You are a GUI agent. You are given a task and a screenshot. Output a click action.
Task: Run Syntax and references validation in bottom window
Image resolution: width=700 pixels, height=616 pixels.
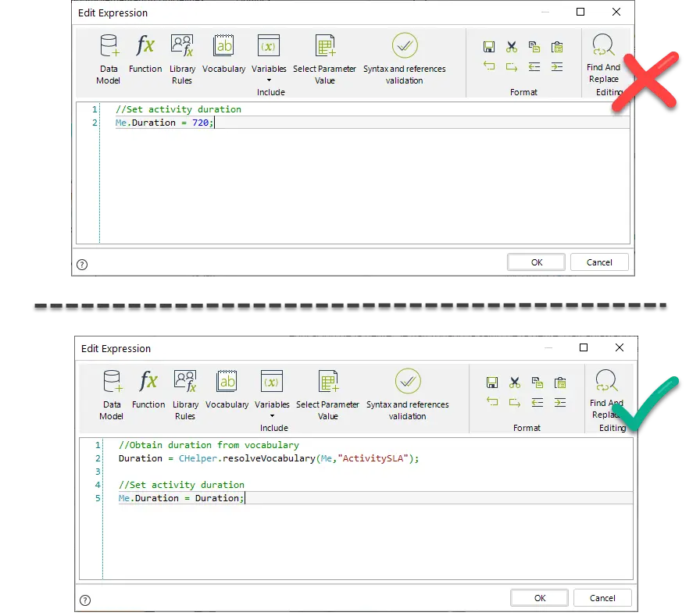pyautogui.click(x=408, y=395)
